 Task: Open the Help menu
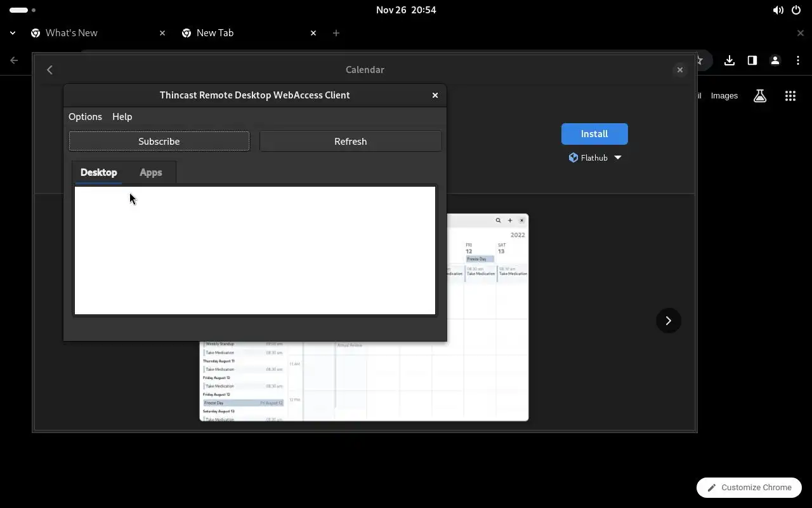(122, 117)
